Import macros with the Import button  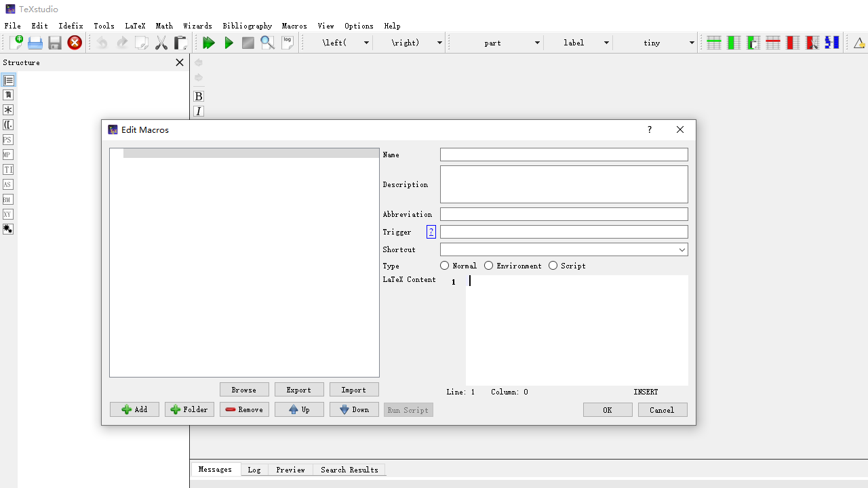click(x=354, y=389)
